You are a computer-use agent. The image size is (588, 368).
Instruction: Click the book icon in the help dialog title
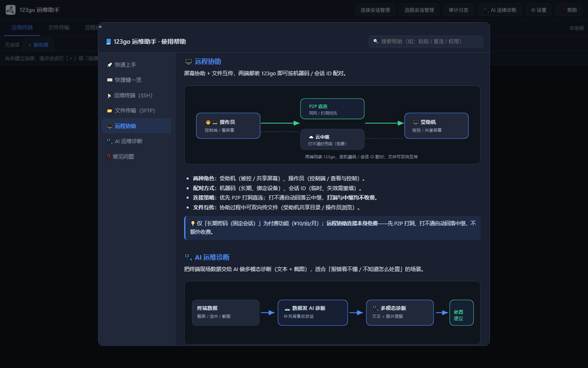[109, 42]
